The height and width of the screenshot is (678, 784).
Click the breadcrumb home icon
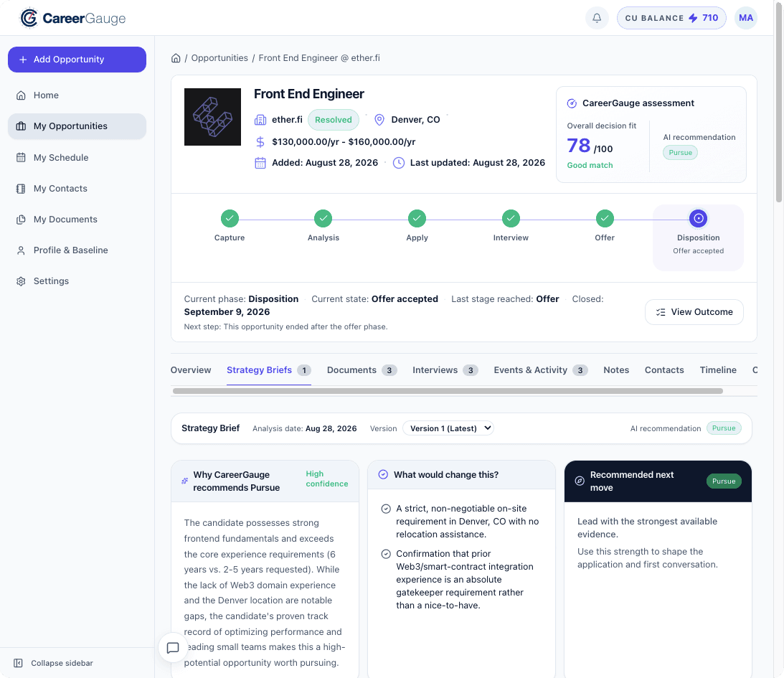pos(176,58)
